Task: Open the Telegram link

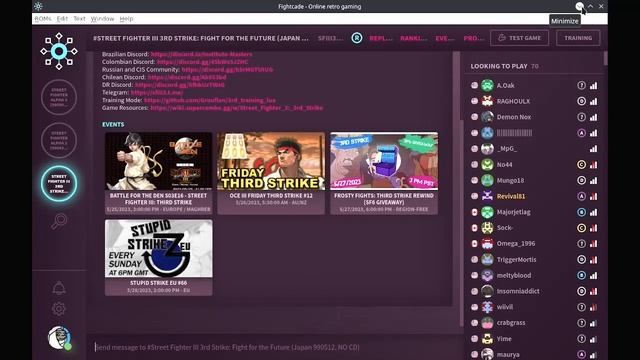Action: pyautogui.click(x=157, y=93)
